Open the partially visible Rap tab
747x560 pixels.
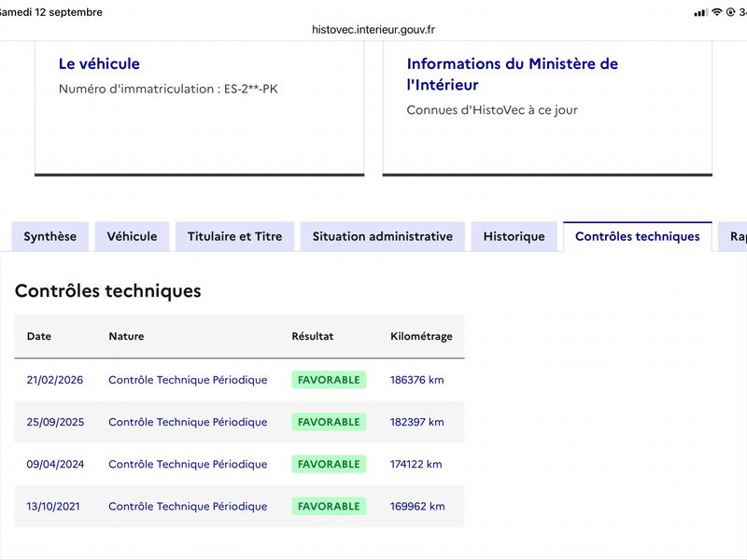pos(733,237)
